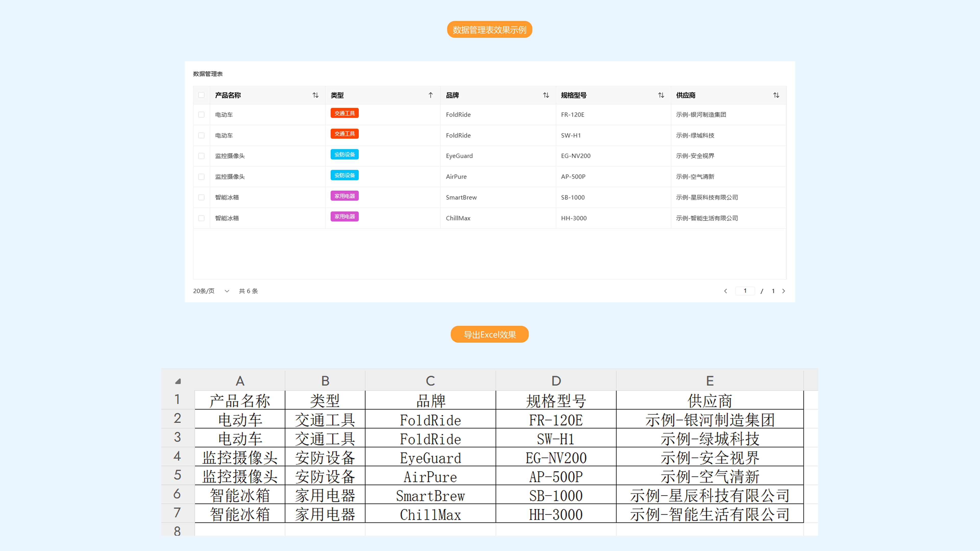Select Excel row 2 header
This screenshot has height=551, width=980.
click(178, 418)
